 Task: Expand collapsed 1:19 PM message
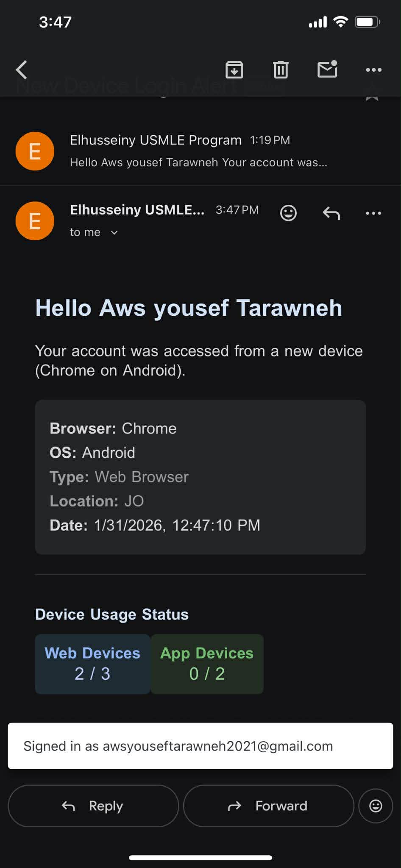point(198,151)
